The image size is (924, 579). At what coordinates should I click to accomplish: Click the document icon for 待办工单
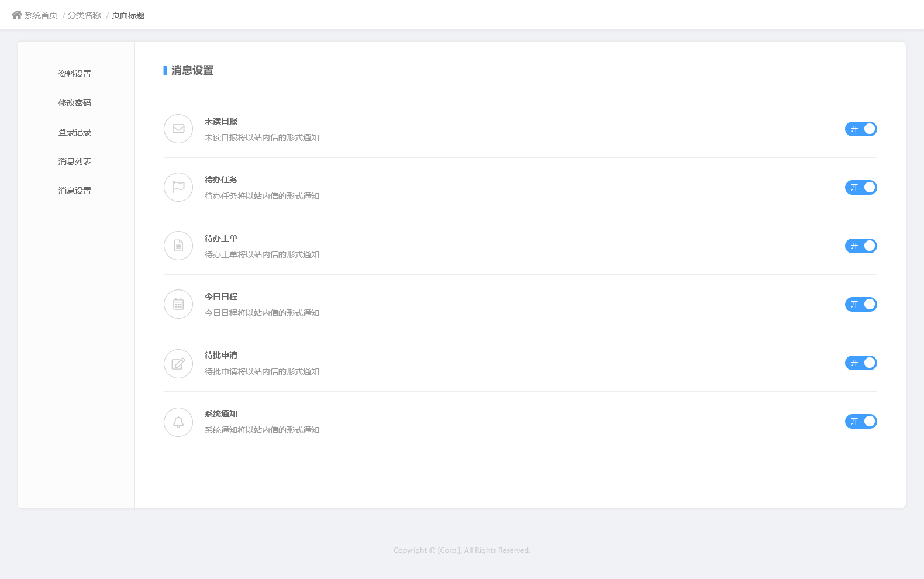[178, 246]
